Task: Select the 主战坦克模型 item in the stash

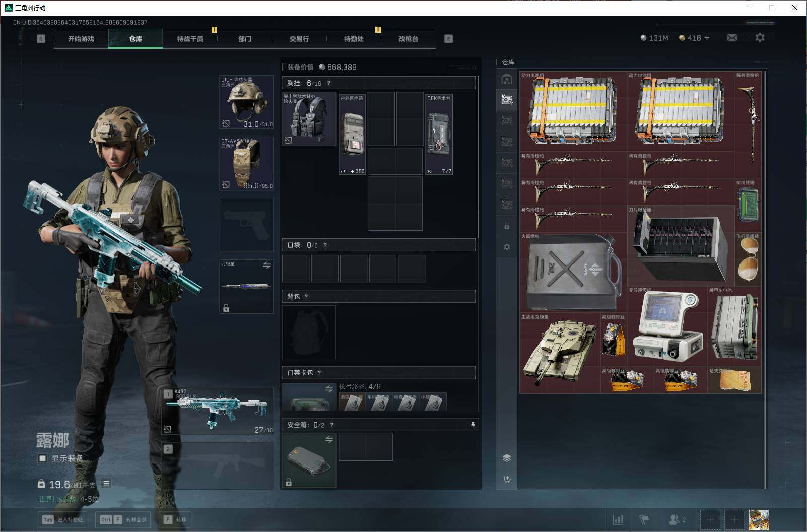Action: pos(560,353)
